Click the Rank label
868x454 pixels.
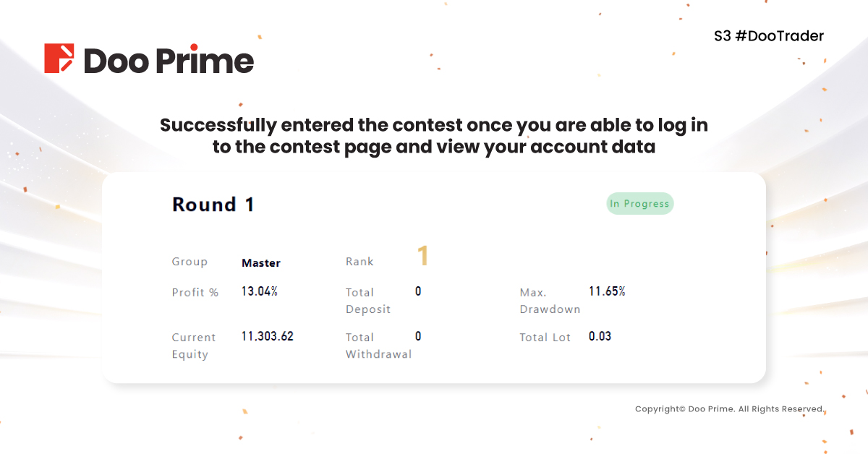359,262
